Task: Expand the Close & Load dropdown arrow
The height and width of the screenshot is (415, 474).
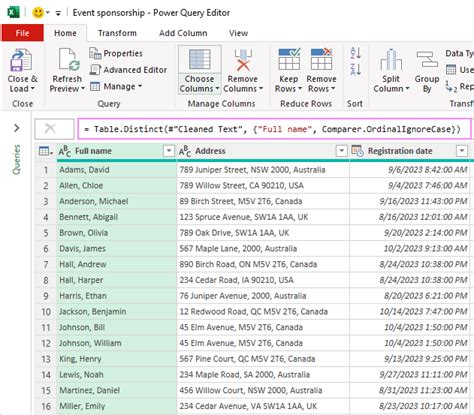Action: 33,89
